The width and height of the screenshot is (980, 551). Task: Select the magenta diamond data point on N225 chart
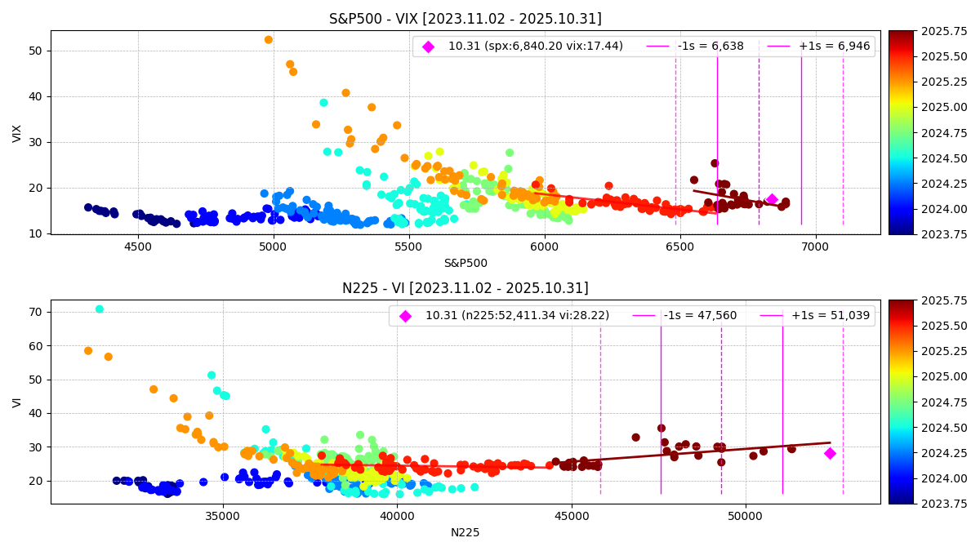pos(830,453)
